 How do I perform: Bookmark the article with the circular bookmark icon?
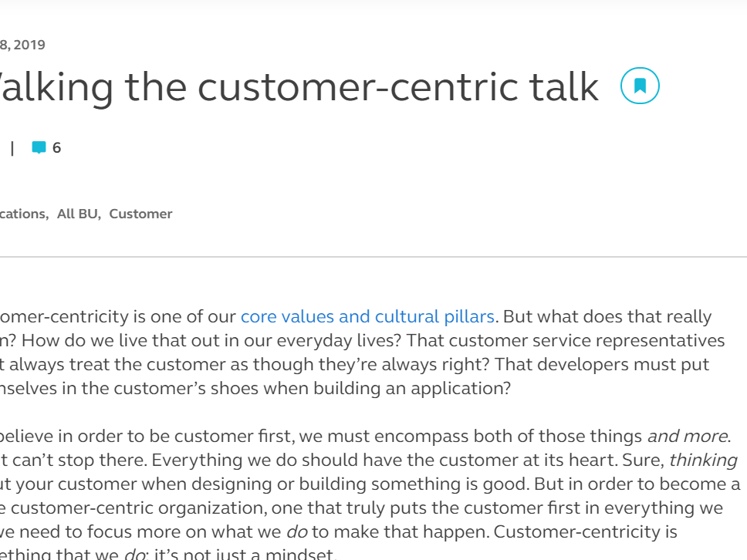pyautogui.click(x=640, y=86)
